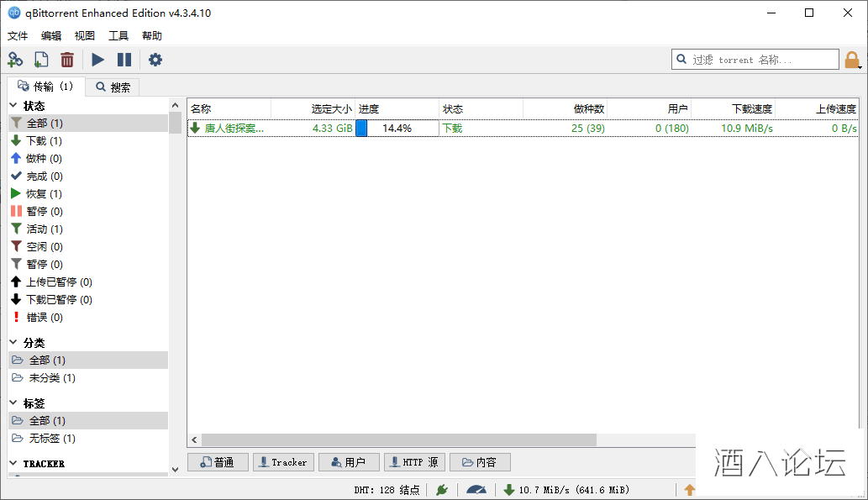Switch to the 搜索 tab
This screenshot has width=868, height=500.
tap(113, 87)
